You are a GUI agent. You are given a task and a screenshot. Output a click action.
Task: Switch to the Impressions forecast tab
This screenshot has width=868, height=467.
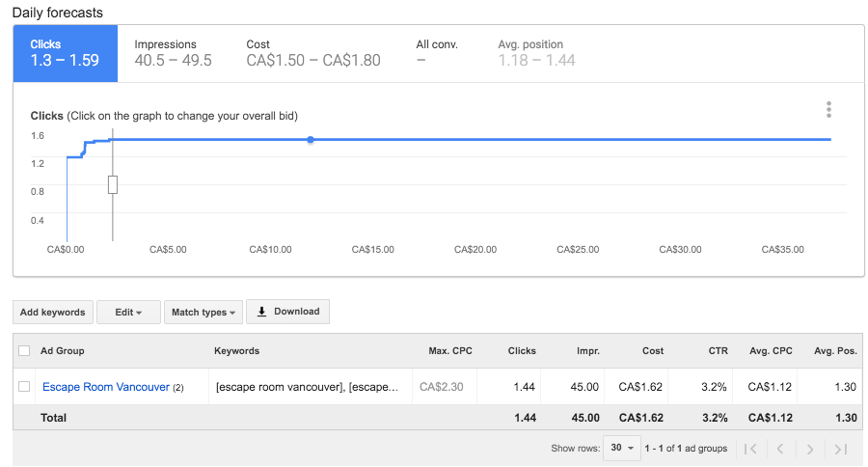(x=173, y=53)
